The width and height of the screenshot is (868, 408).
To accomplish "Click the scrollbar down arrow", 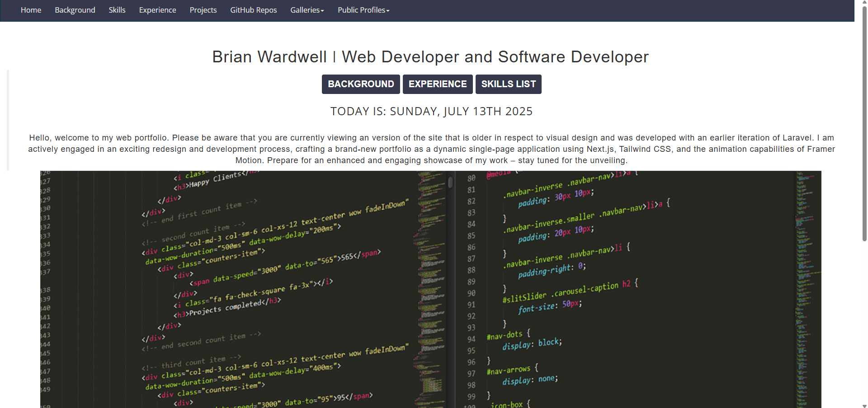I will point(864,405).
